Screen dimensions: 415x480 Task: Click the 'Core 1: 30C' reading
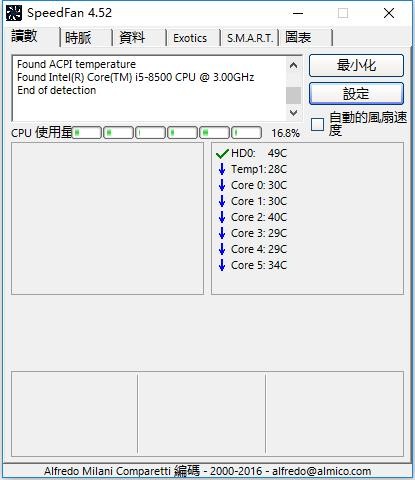(x=259, y=201)
